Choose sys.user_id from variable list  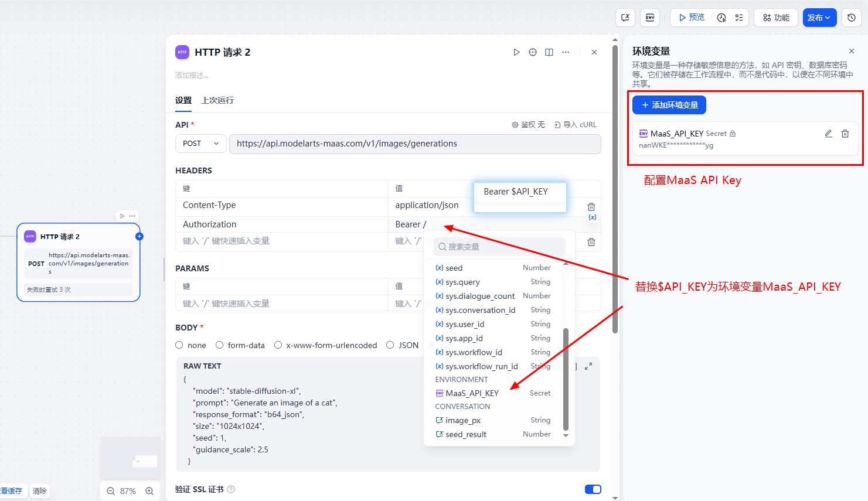click(x=493, y=324)
